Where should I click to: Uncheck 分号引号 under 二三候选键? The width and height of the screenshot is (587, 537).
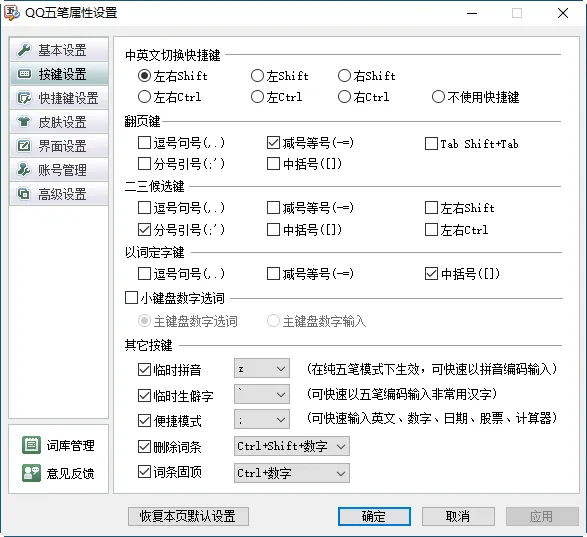145,230
